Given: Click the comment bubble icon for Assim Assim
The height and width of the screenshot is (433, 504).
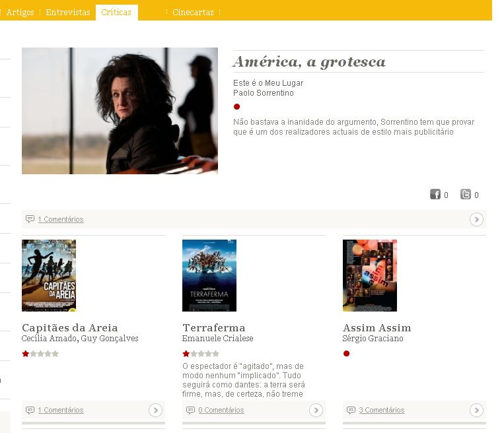Looking at the screenshot, I should pos(351,410).
